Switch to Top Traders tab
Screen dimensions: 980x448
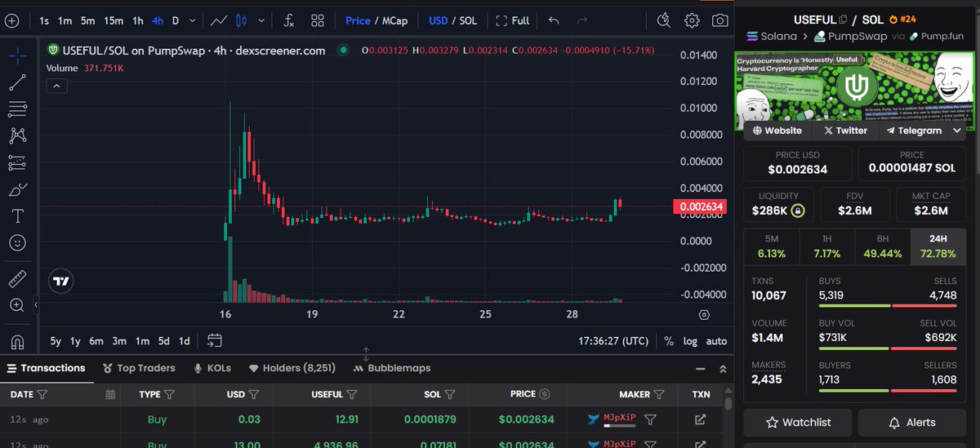[x=140, y=368]
